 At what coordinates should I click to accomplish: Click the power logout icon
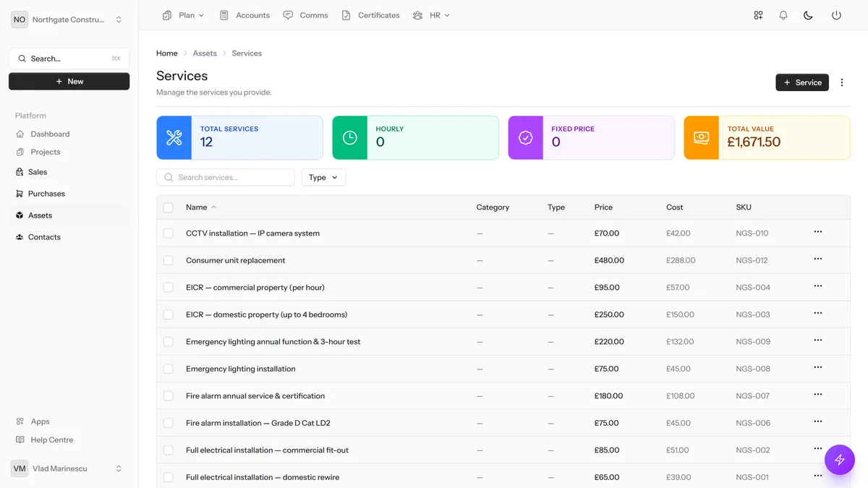(x=836, y=15)
